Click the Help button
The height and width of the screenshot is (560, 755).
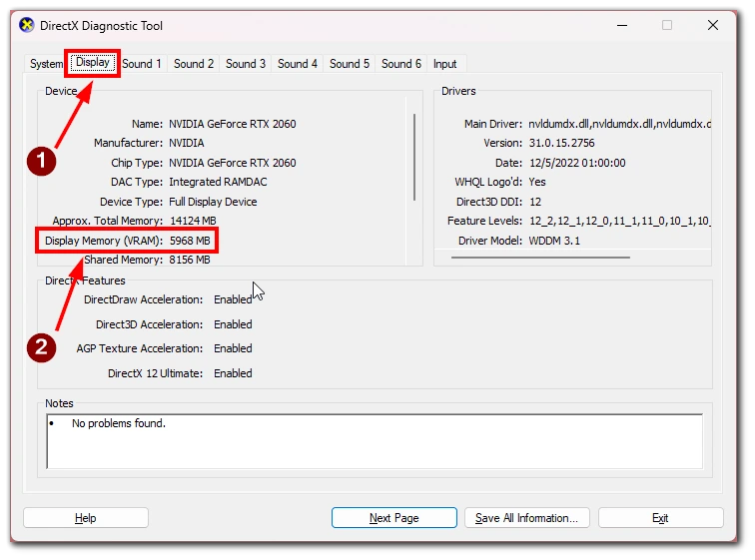[x=86, y=518]
